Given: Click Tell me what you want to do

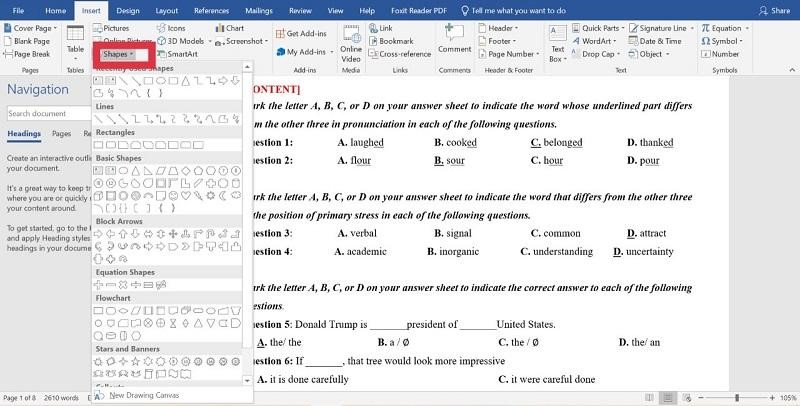Looking at the screenshot, I should [x=514, y=10].
